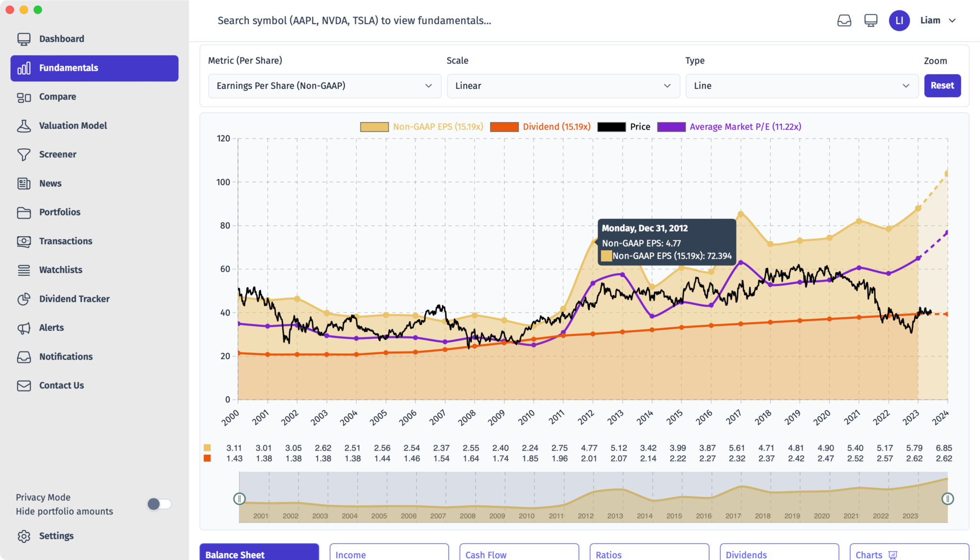Open the Dividend Tracker page
The height and width of the screenshot is (560, 980).
tap(94, 299)
